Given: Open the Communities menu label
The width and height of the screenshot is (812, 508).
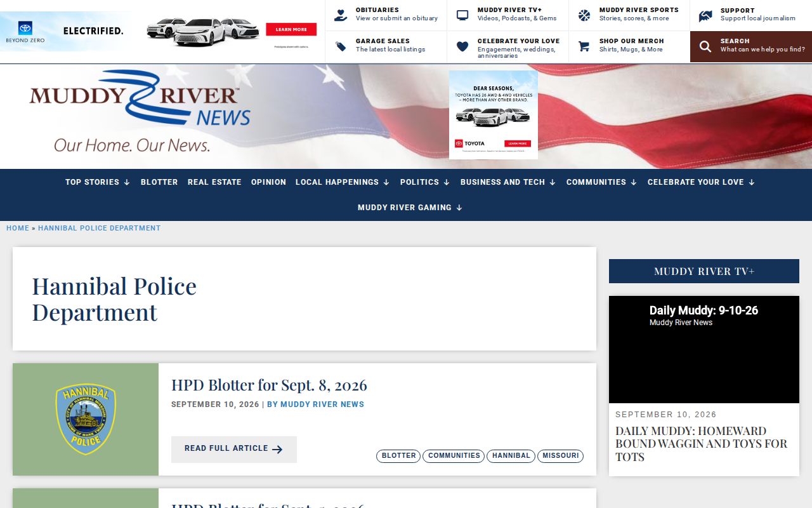Looking at the screenshot, I should pyautogui.click(x=596, y=182).
